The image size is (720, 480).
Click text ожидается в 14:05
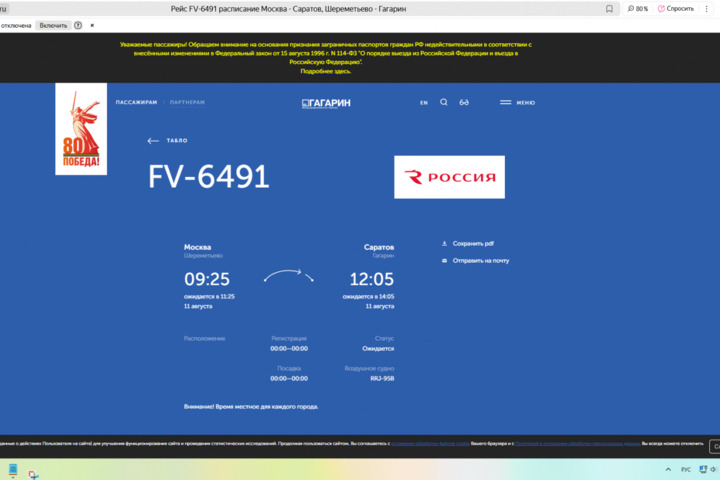tap(368, 297)
